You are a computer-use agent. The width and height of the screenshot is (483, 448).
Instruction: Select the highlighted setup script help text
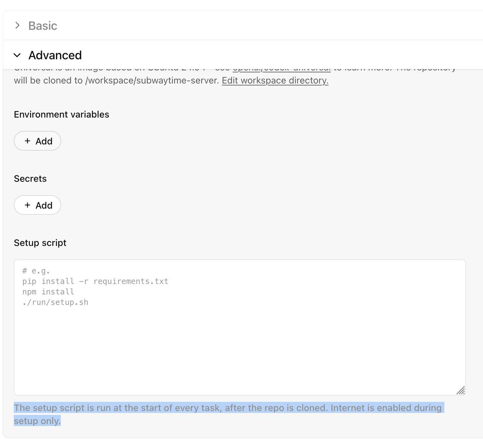click(x=229, y=414)
